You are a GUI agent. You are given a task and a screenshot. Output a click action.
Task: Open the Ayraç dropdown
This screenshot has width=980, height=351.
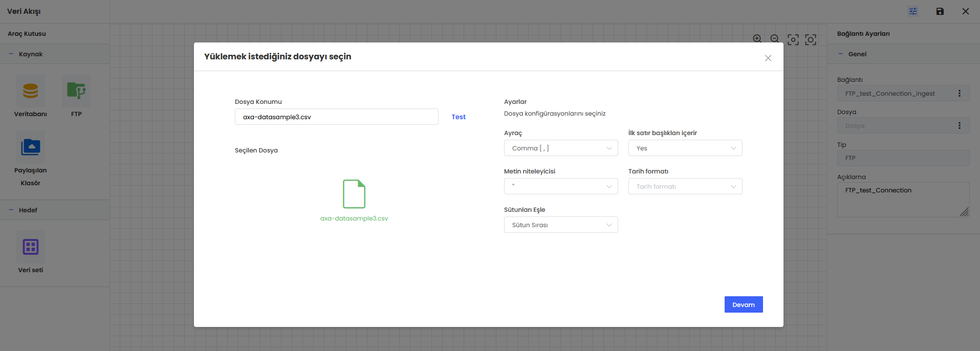[561, 148]
